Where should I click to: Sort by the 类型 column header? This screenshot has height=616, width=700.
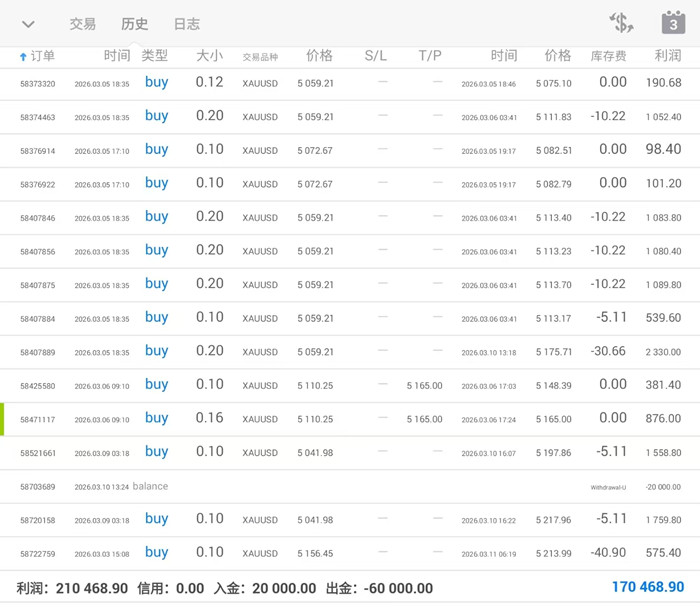pyautogui.click(x=155, y=56)
